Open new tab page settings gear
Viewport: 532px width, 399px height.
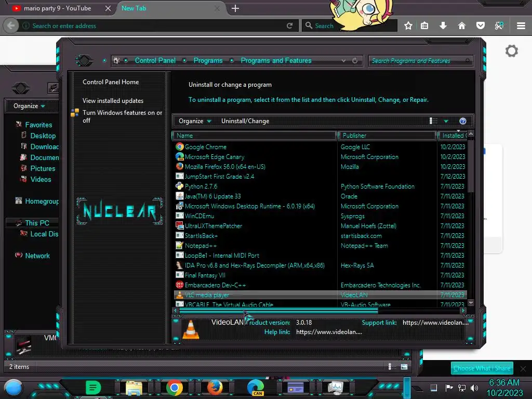(511, 51)
